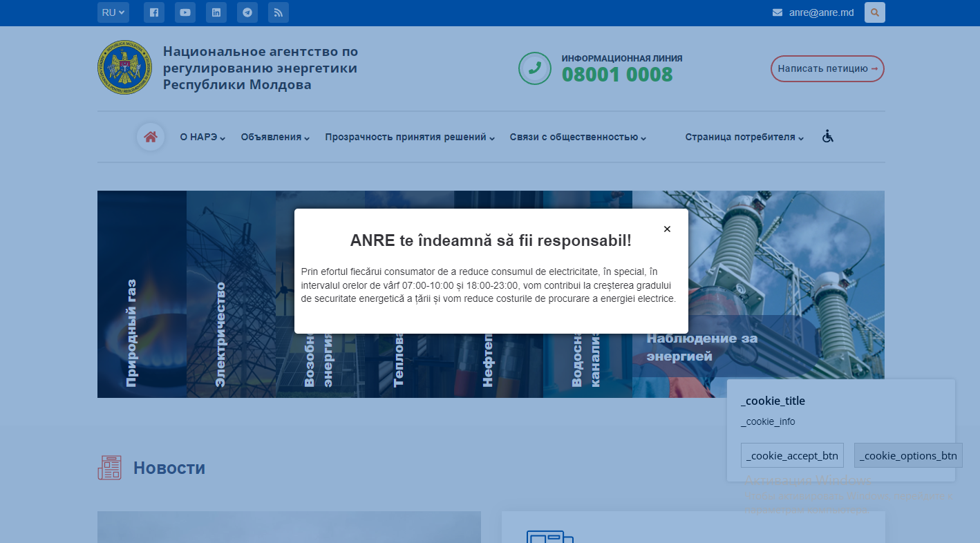Close the ANRE popup dialog

point(667,229)
